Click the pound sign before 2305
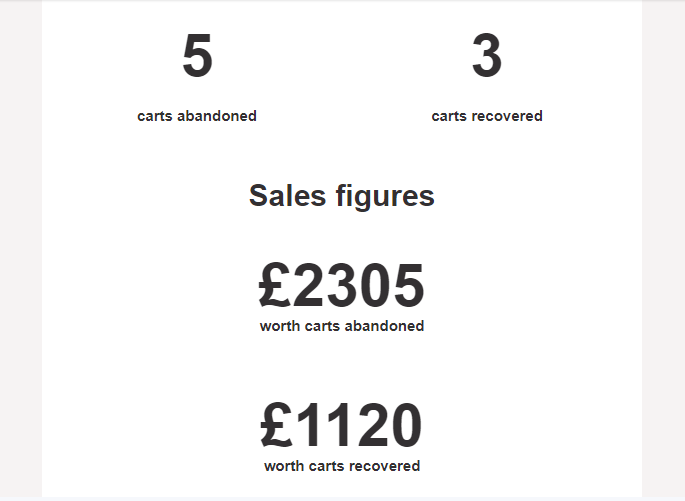Screen dimensions: 685x501 (x=274, y=285)
